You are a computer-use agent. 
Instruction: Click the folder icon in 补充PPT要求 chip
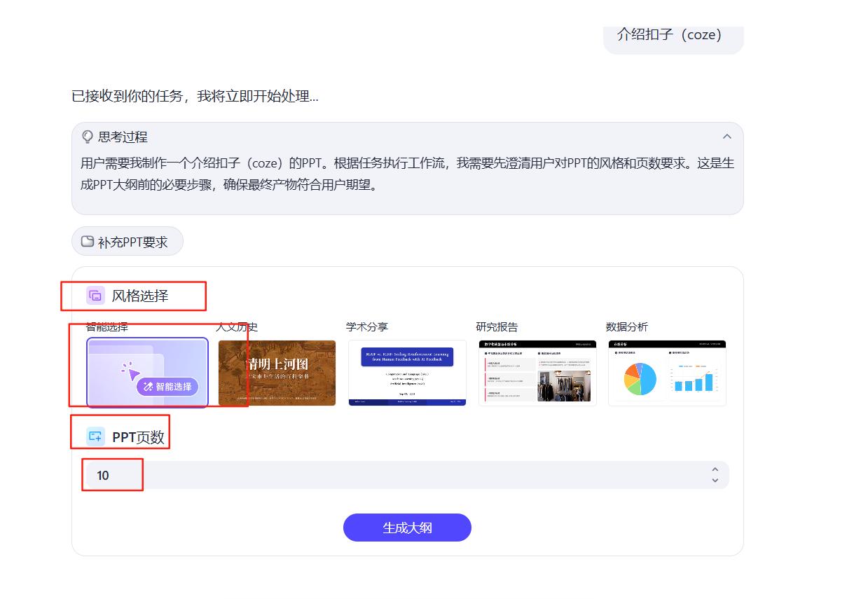88,242
